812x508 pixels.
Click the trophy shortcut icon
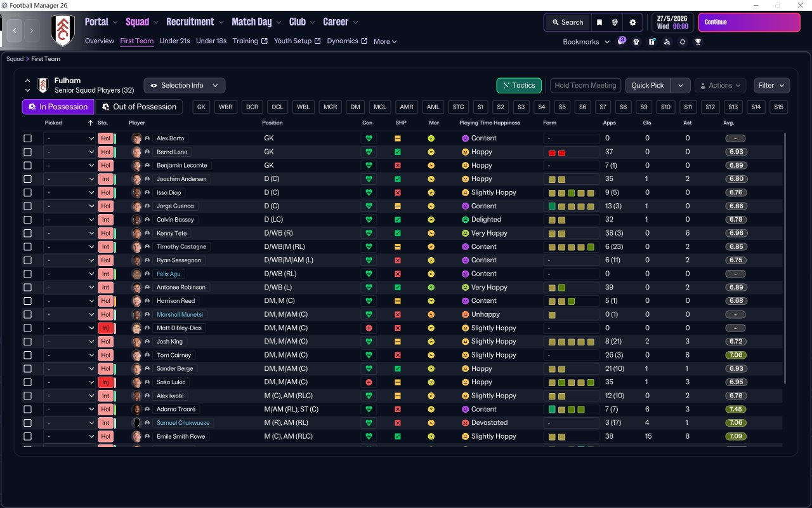[x=698, y=42]
